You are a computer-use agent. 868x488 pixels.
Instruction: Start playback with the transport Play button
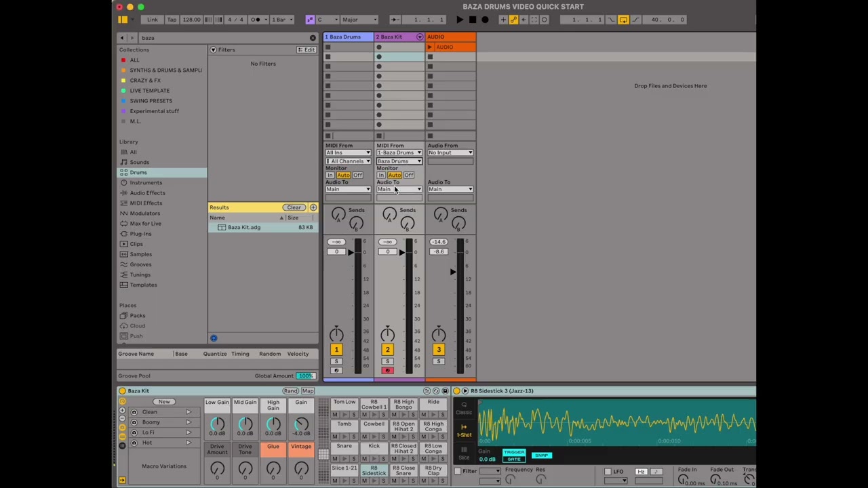coord(460,20)
